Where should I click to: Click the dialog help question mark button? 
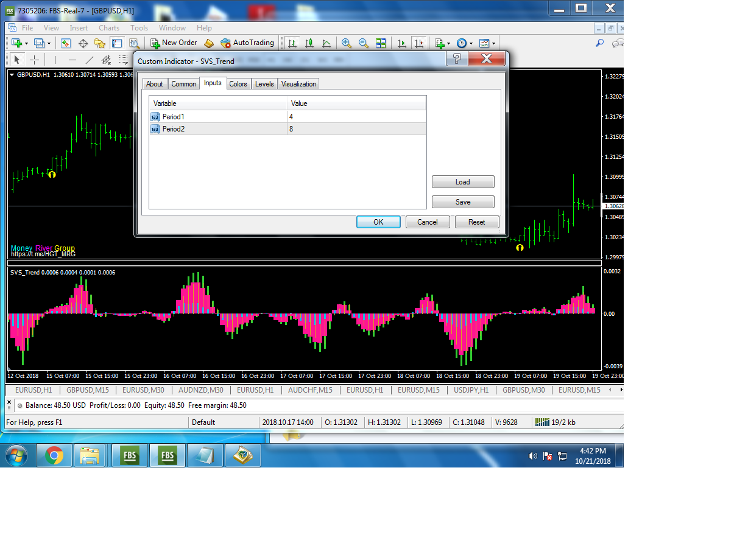457,58
